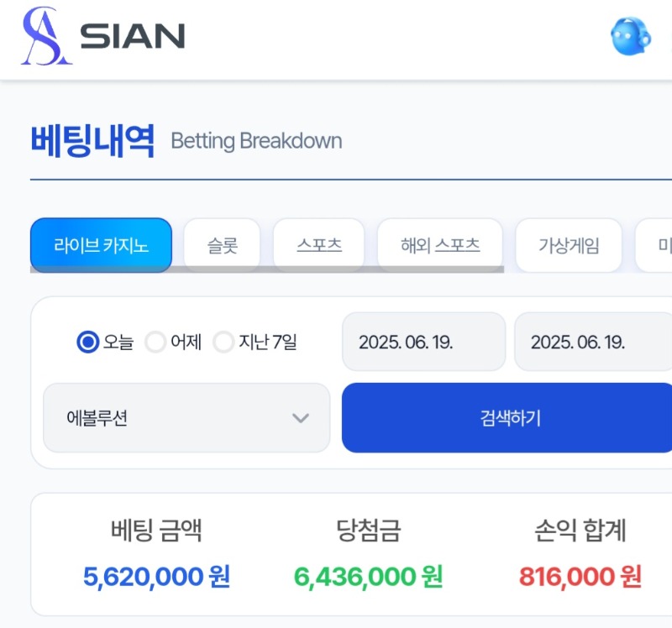Switch to the 라이브 카지노 tab

101,245
